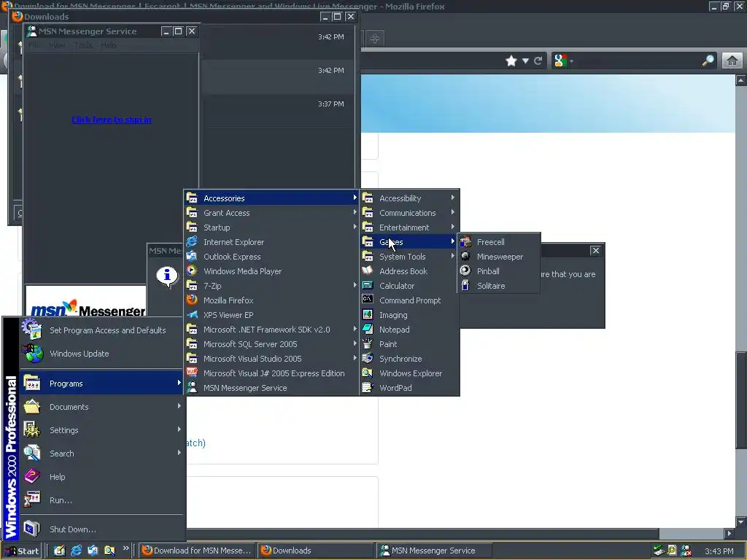This screenshot has width=747, height=560.
Task: Click the Calculator icon in Accessories
Action: click(x=368, y=286)
